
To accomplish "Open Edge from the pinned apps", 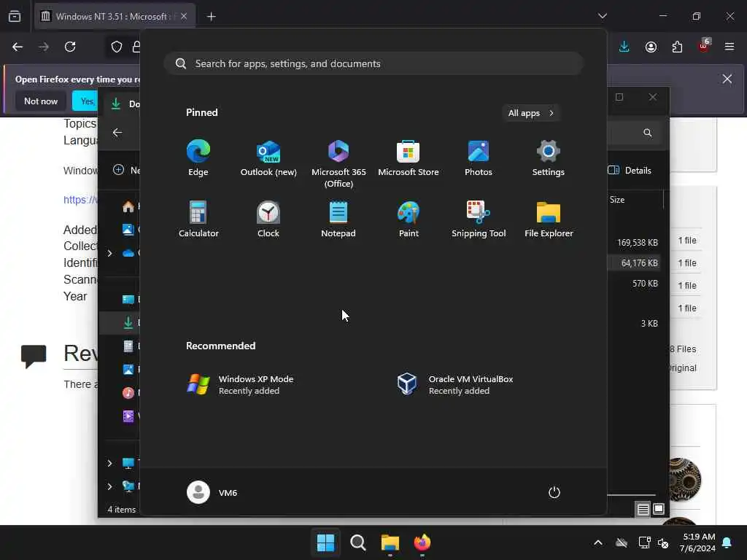I will click(x=198, y=158).
